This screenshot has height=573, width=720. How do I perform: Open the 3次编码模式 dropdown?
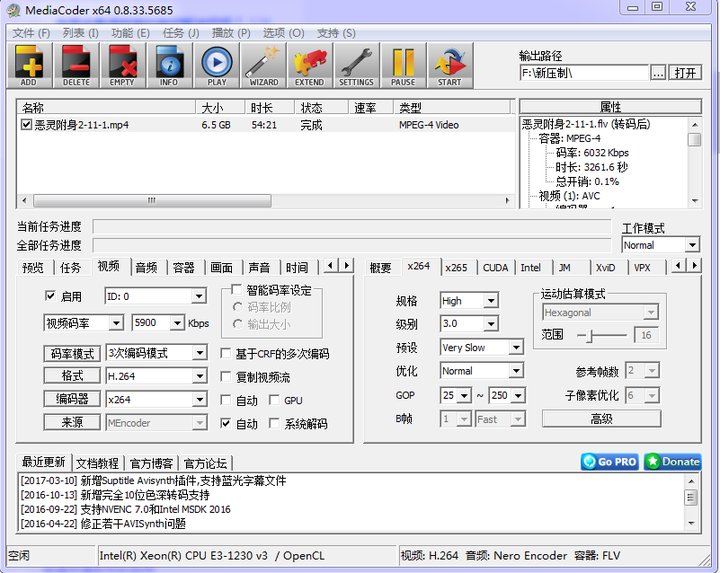[157, 353]
